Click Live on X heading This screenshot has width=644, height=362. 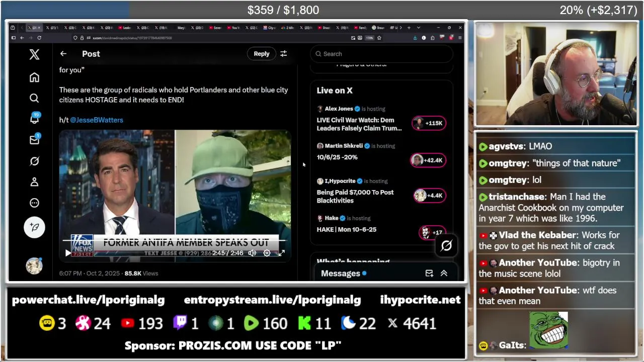click(x=335, y=90)
